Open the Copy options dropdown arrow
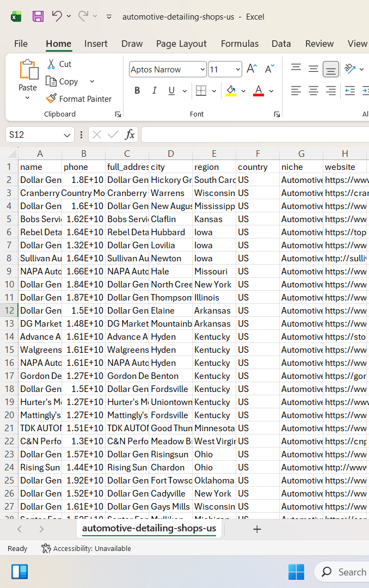Image resolution: width=369 pixels, height=588 pixels. [x=93, y=81]
